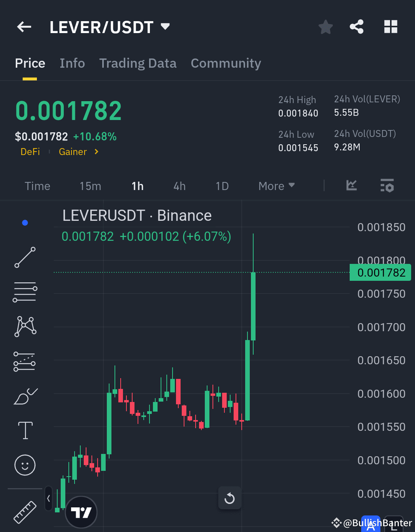This screenshot has height=532, width=415.
Task: Select the trend line drawing tool
Action: (x=25, y=257)
